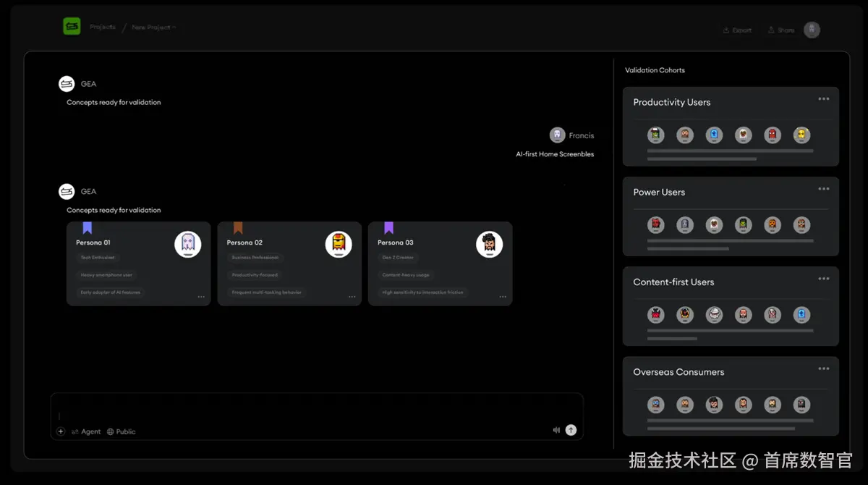The width and height of the screenshot is (868, 485).
Task: Click Francis's avatar in the chat
Action: [557, 135]
